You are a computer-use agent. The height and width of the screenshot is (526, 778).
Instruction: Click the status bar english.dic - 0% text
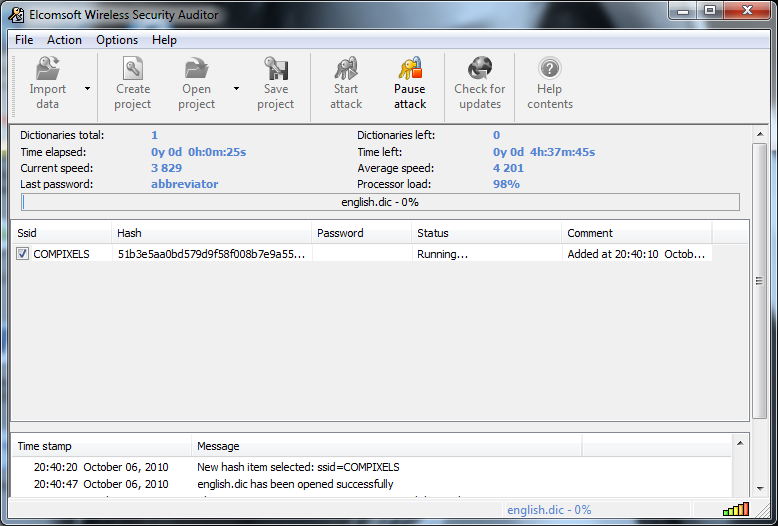[549, 510]
